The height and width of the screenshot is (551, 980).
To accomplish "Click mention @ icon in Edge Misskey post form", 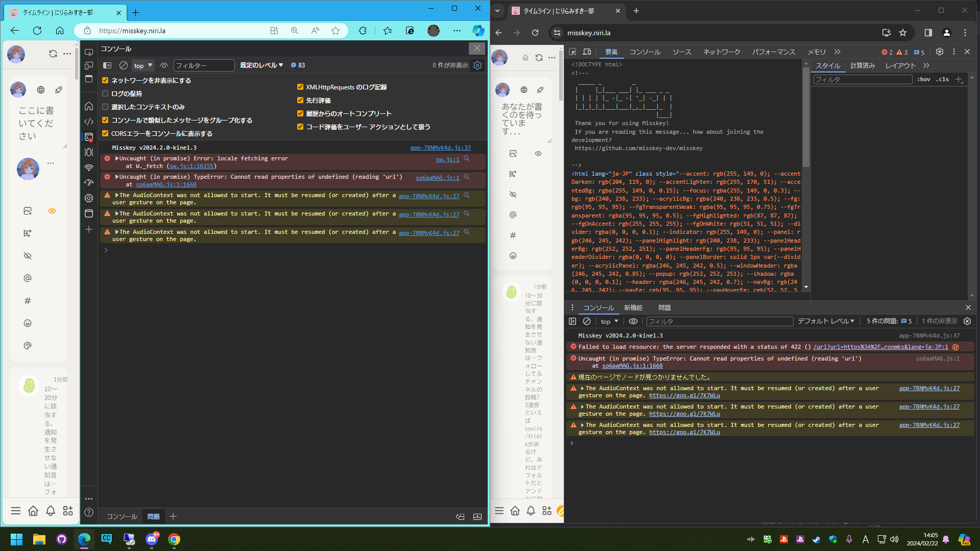I will click(x=28, y=278).
